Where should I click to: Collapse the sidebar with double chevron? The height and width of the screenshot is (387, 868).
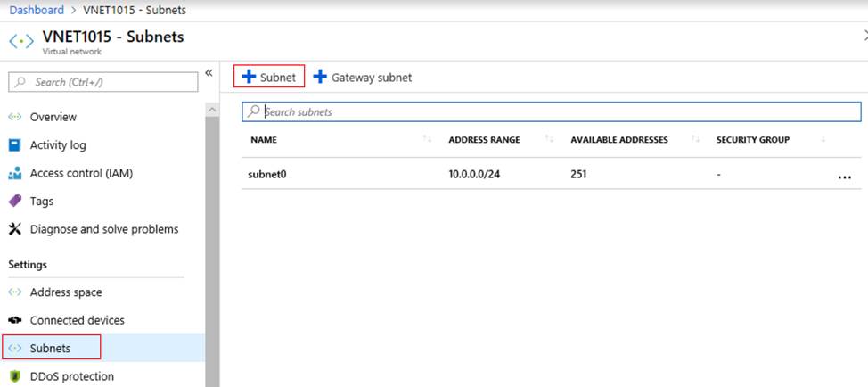pyautogui.click(x=209, y=73)
